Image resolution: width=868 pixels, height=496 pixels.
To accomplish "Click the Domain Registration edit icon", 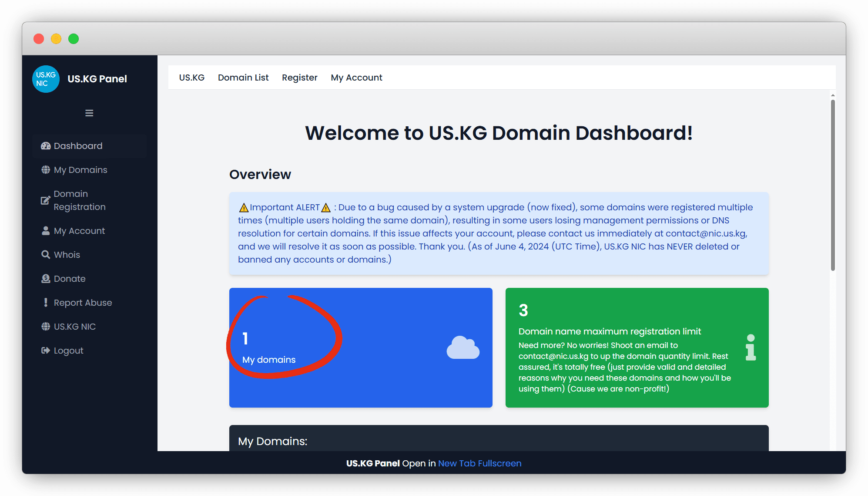I will pyautogui.click(x=45, y=200).
